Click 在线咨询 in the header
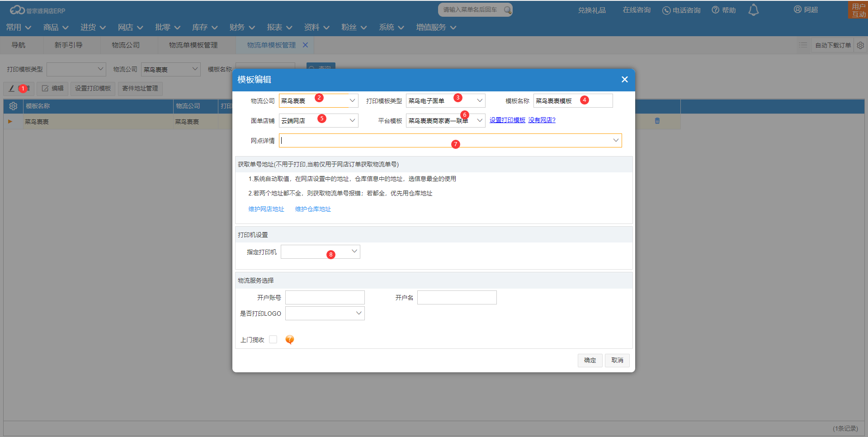The image size is (868, 437). [x=637, y=10]
